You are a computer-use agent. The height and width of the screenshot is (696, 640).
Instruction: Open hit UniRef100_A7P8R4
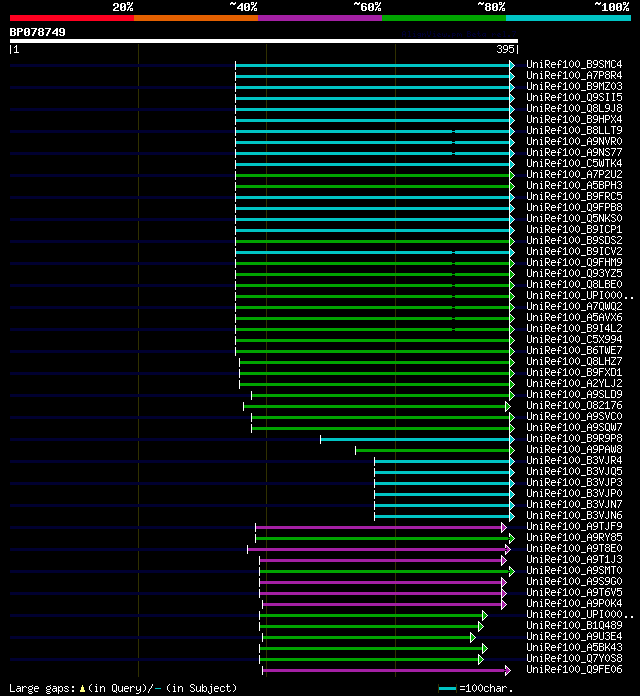click(x=574, y=75)
